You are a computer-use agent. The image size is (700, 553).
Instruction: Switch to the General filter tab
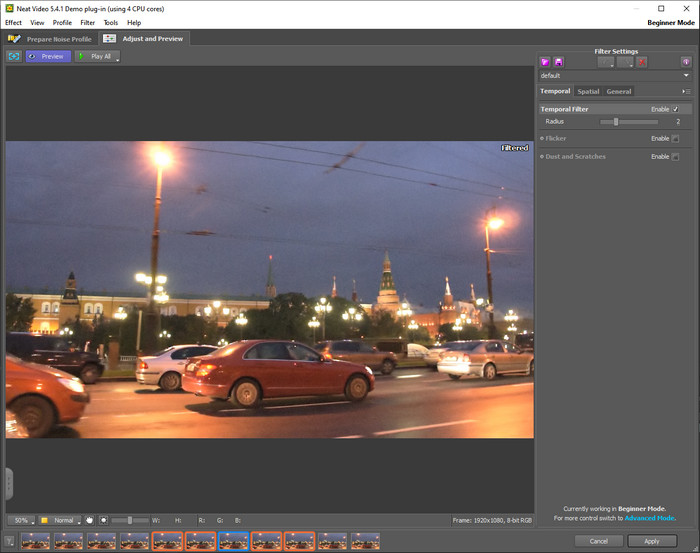619,91
